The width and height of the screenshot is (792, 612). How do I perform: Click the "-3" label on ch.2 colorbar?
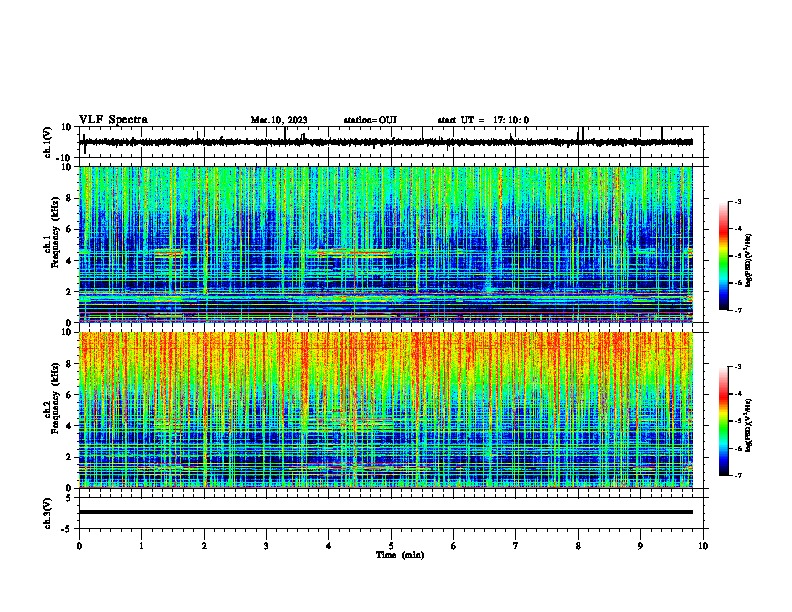[738, 367]
